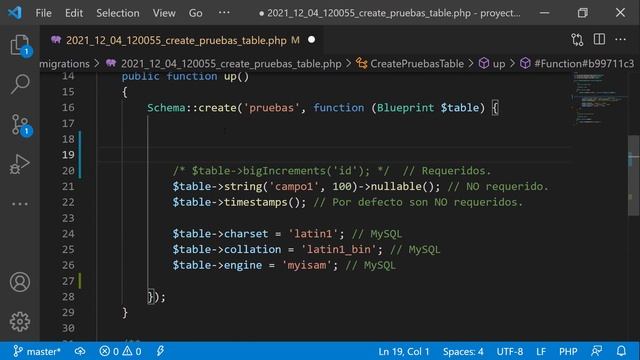Click 'latin1_bin' string on line 25
The height and width of the screenshot is (360, 640).
(x=339, y=249)
